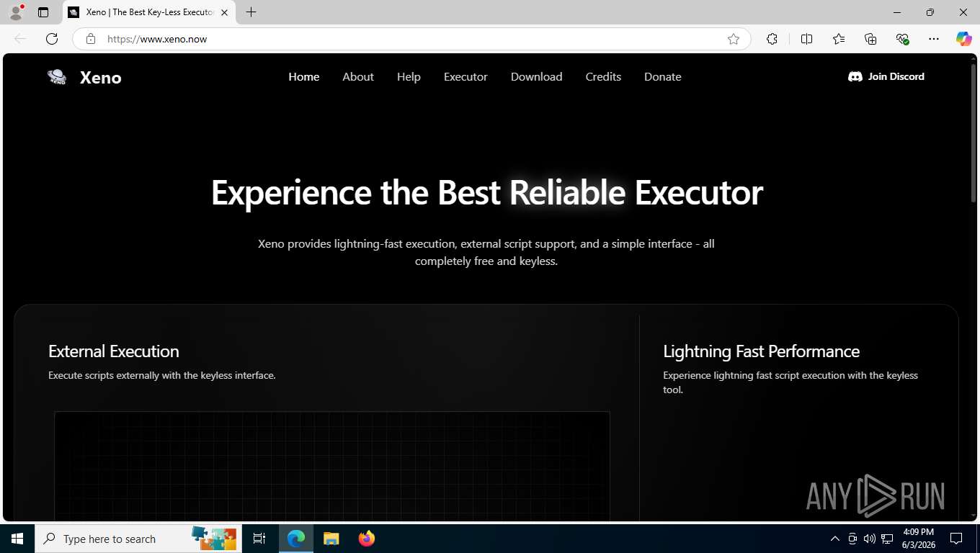Open the Download page

537,76
